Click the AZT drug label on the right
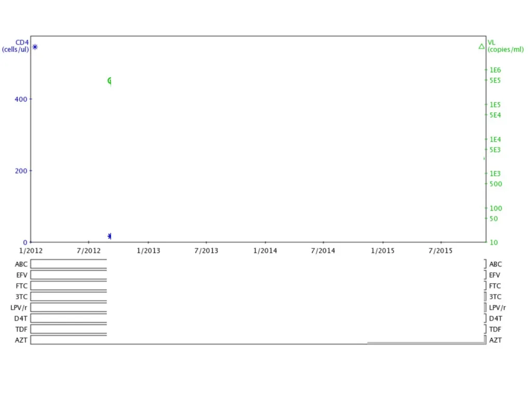The width and height of the screenshot is (532, 399). [495, 340]
